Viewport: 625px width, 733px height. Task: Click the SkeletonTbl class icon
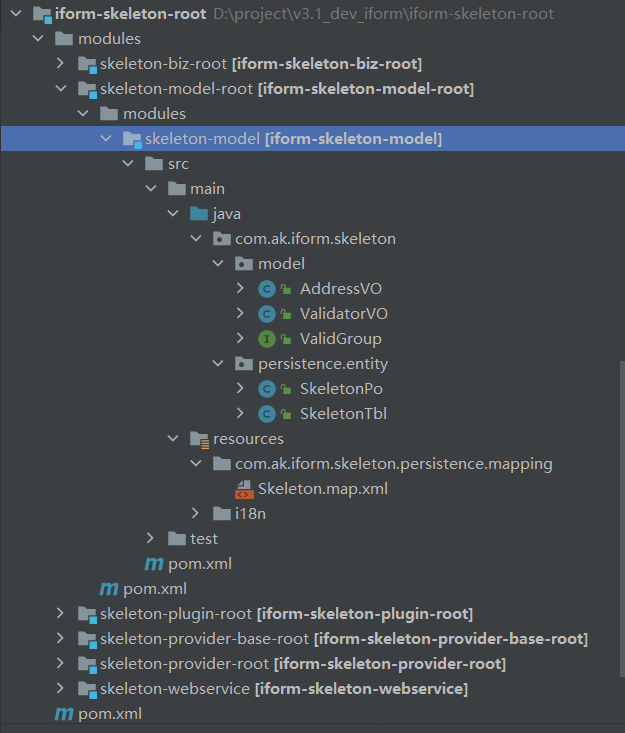click(266, 414)
